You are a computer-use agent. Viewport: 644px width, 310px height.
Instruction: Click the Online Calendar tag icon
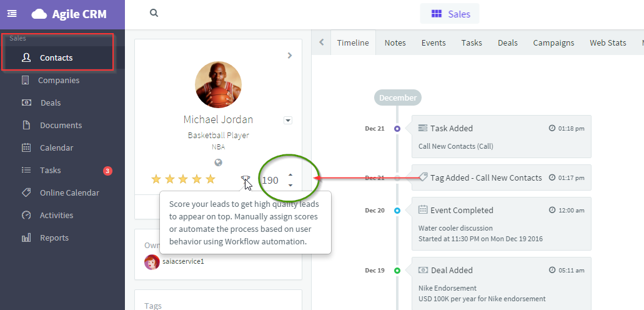(x=26, y=192)
